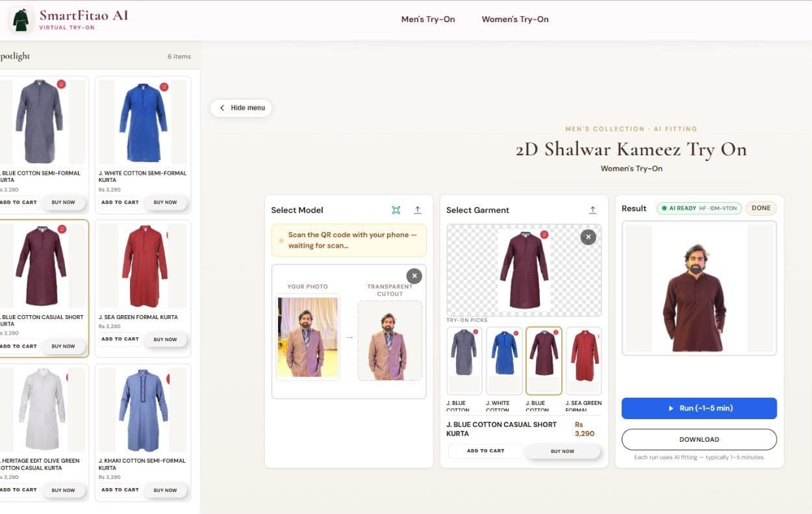812x514 pixels.
Task: Click 'MEN'S COLLECTION · AI FITTING' label
Action: point(631,129)
